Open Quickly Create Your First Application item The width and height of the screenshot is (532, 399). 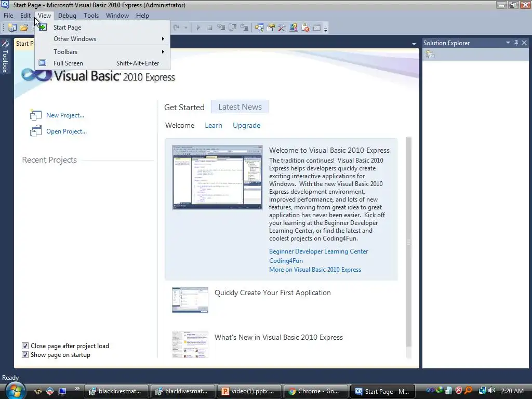tap(272, 292)
